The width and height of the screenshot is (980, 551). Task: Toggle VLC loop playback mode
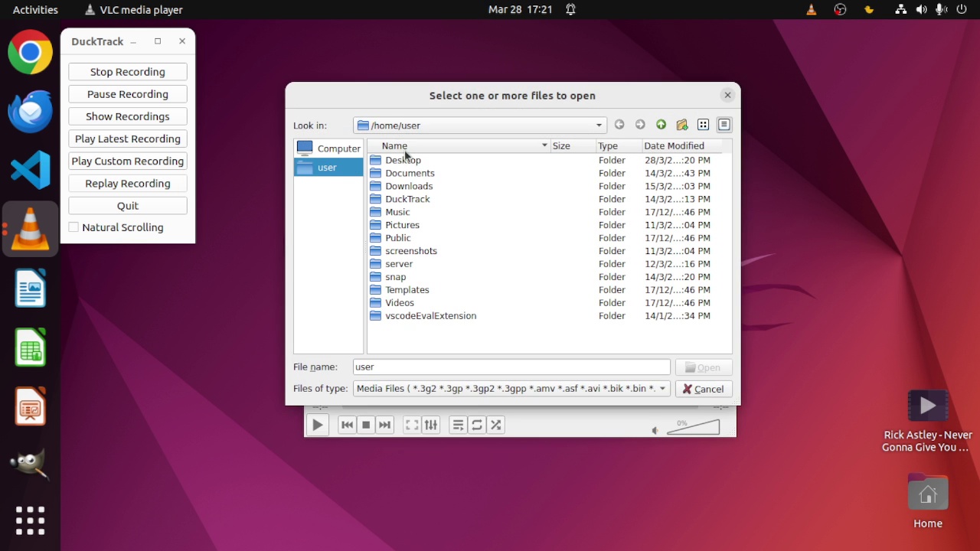477,425
